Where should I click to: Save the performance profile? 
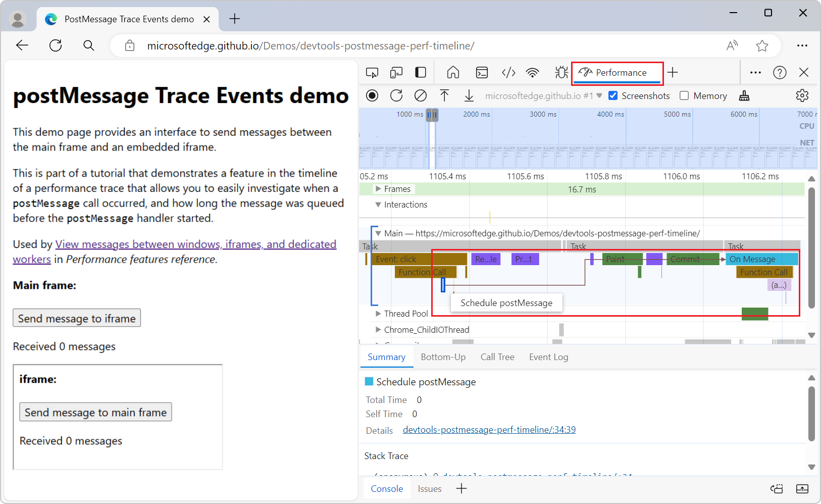pos(469,95)
